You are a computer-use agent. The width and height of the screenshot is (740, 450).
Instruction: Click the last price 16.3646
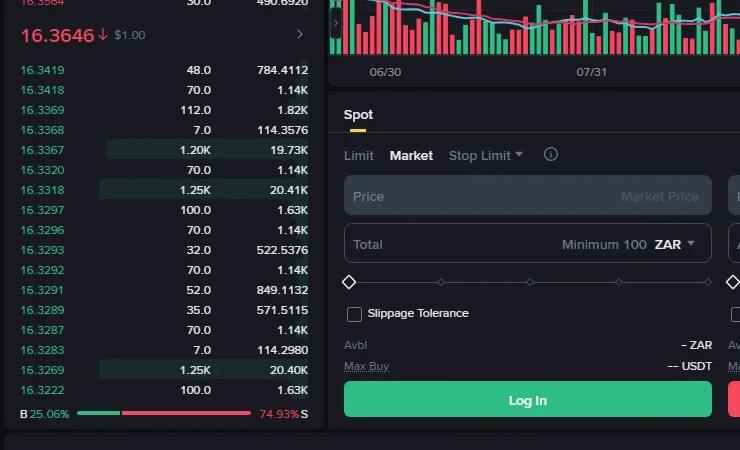click(58, 35)
